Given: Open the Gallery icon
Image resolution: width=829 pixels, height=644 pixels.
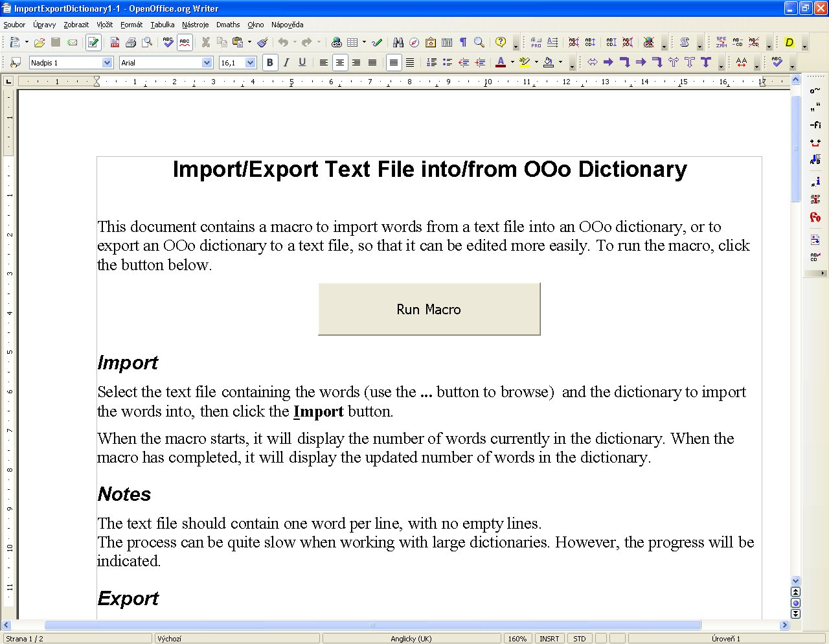Looking at the screenshot, I should [431, 42].
